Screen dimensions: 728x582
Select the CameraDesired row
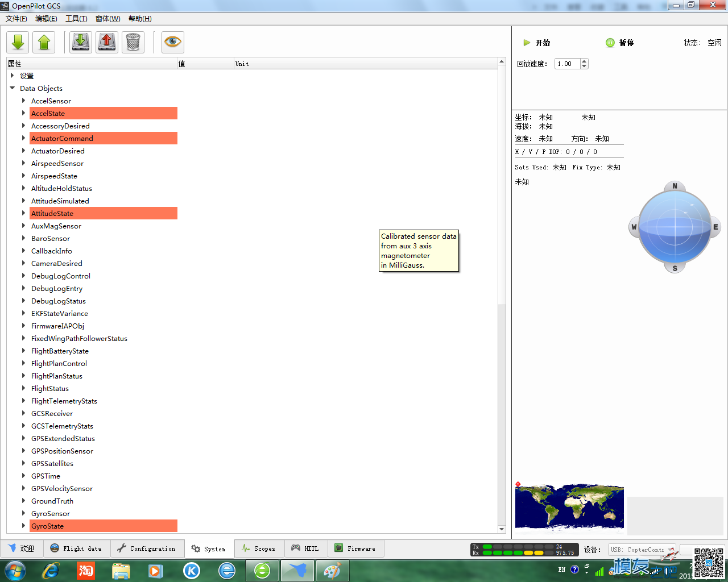[x=104, y=263]
